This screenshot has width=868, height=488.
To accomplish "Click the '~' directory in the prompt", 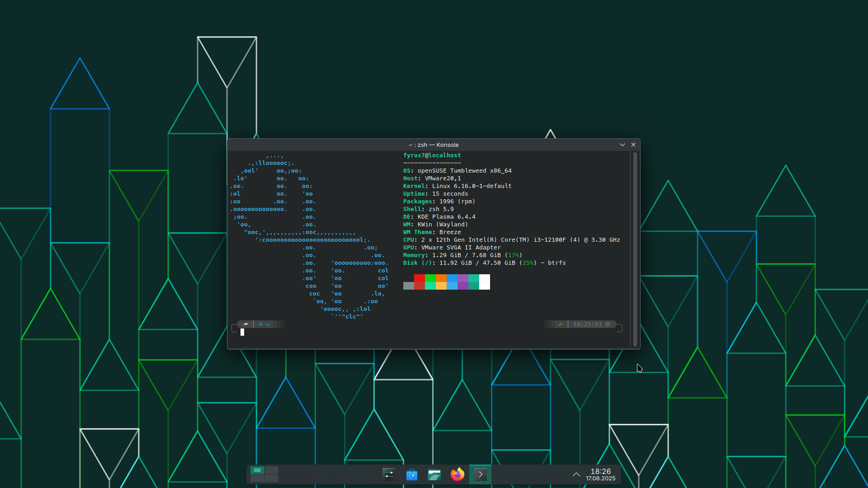I will [268, 324].
